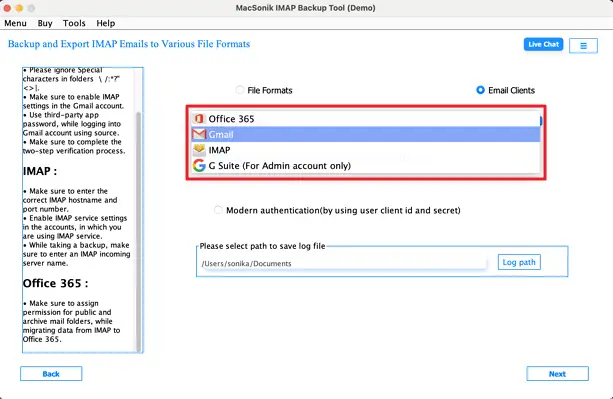The width and height of the screenshot is (613, 399).
Task: Open the Tools menu
Action: tap(74, 23)
